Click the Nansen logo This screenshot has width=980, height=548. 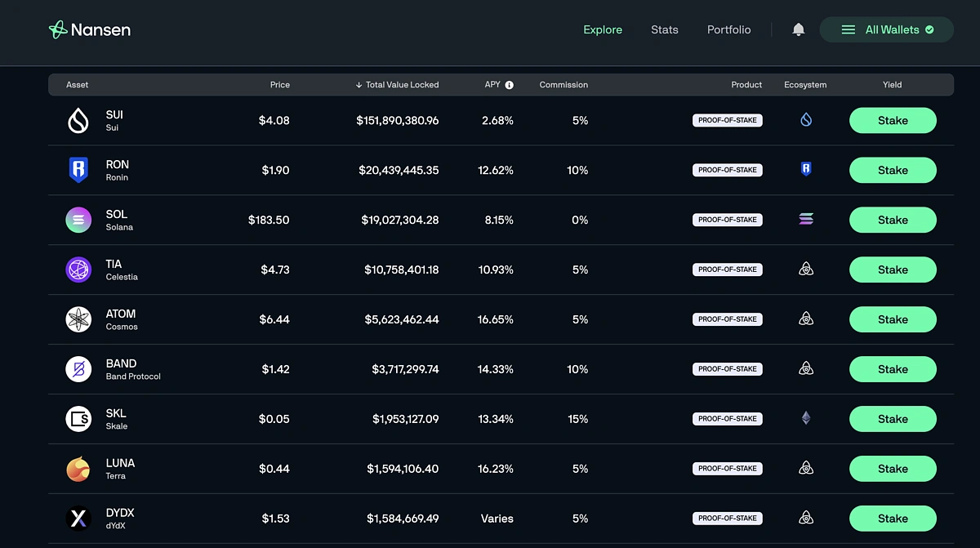click(90, 30)
